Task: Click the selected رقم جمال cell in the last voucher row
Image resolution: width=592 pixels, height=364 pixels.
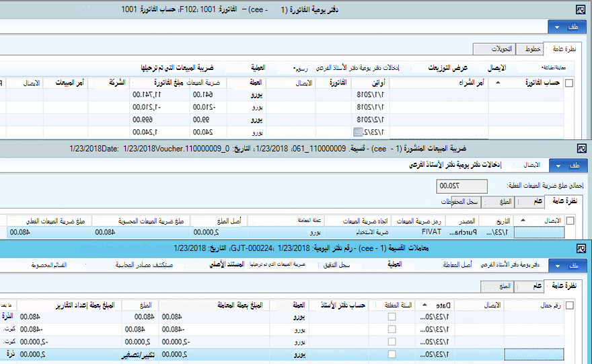Action: pyautogui.click(x=534, y=355)
